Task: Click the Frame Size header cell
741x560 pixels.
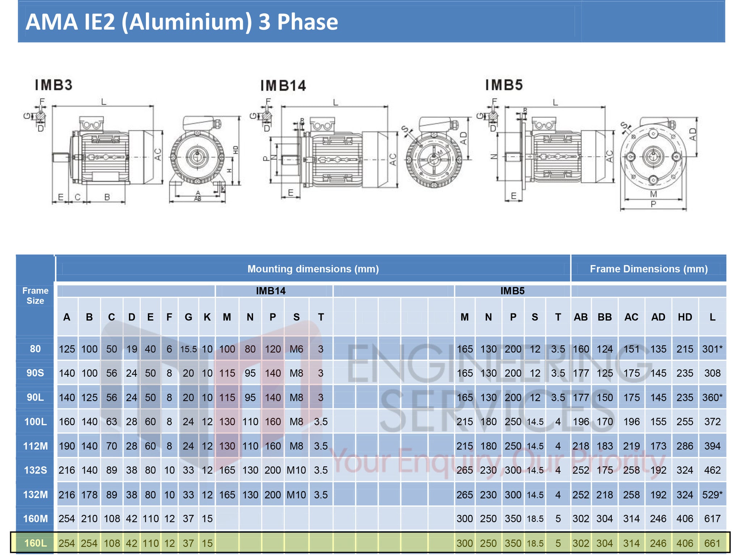Action: click(x=35, y=296)
